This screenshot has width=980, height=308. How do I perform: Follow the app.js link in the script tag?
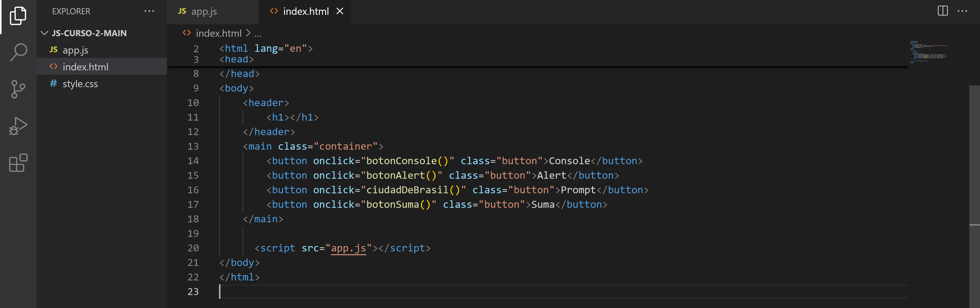coord(348,248)
